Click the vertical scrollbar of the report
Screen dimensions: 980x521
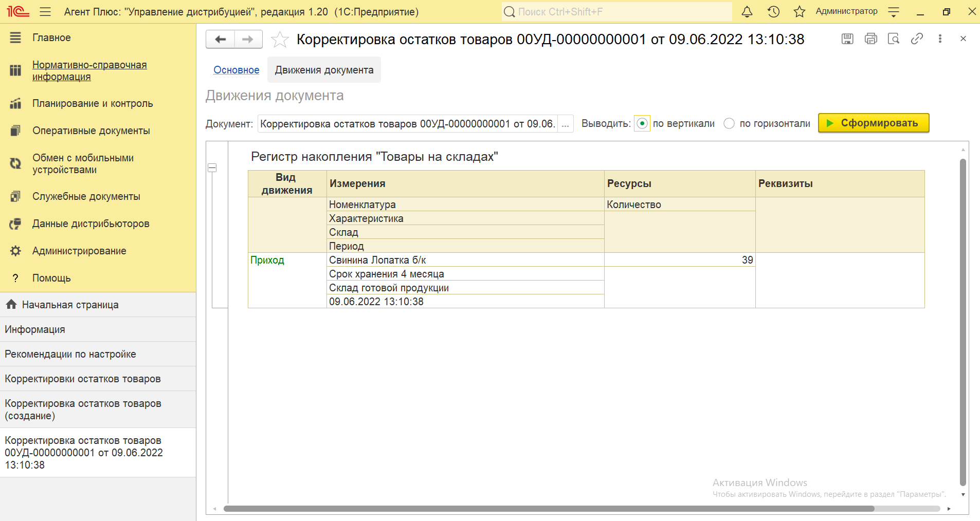click(963, 322)
